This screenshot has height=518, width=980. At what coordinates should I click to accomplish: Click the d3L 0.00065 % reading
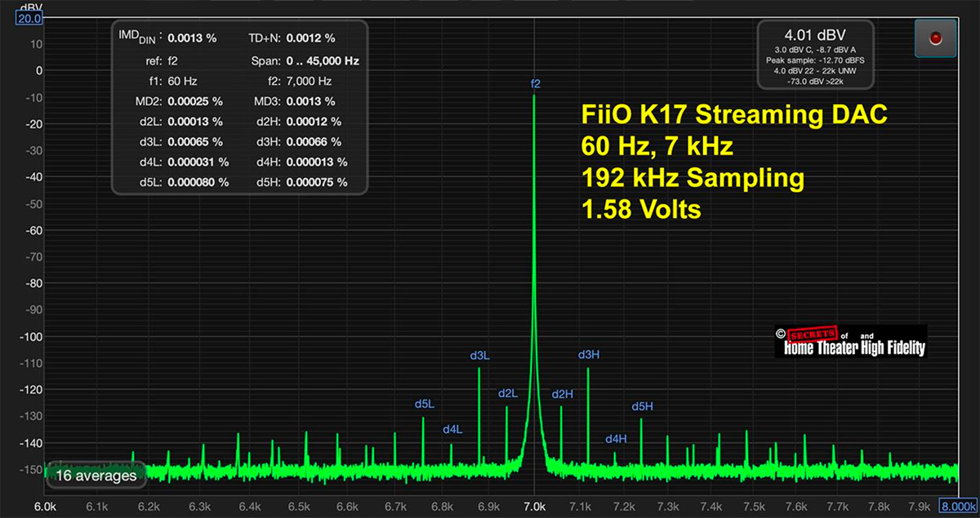point(195,142)
